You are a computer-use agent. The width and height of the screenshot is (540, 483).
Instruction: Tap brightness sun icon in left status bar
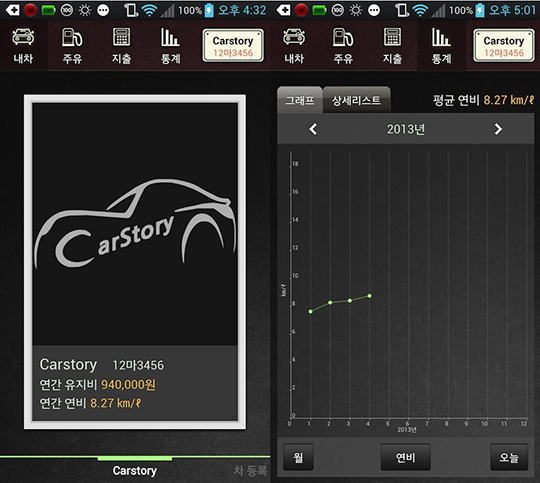(x=85, y=11)
